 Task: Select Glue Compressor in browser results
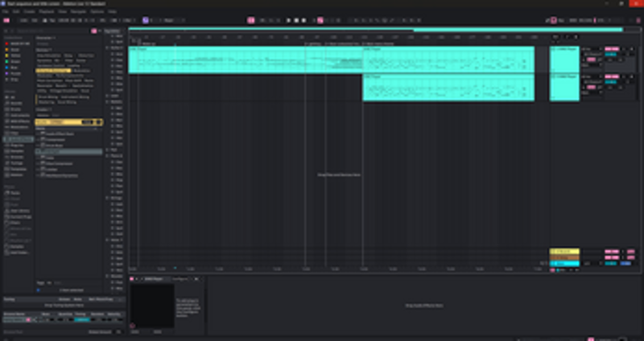point(59,163)
